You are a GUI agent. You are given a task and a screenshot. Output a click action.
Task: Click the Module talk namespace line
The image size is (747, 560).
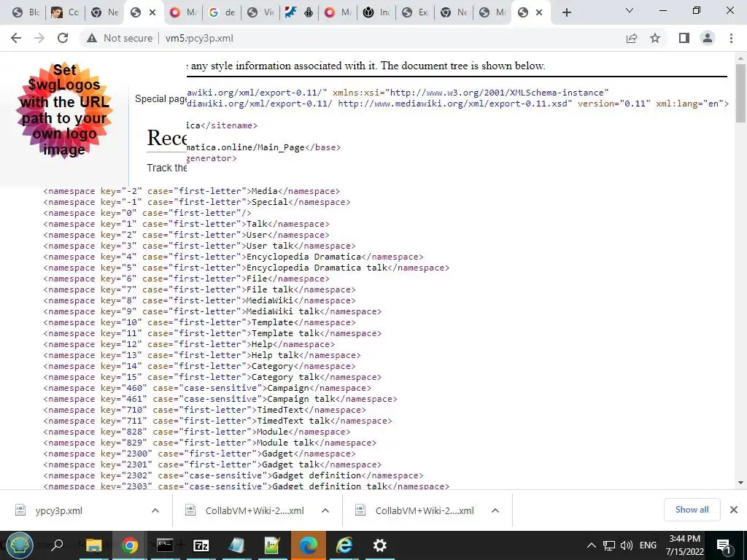pos(209,443)
